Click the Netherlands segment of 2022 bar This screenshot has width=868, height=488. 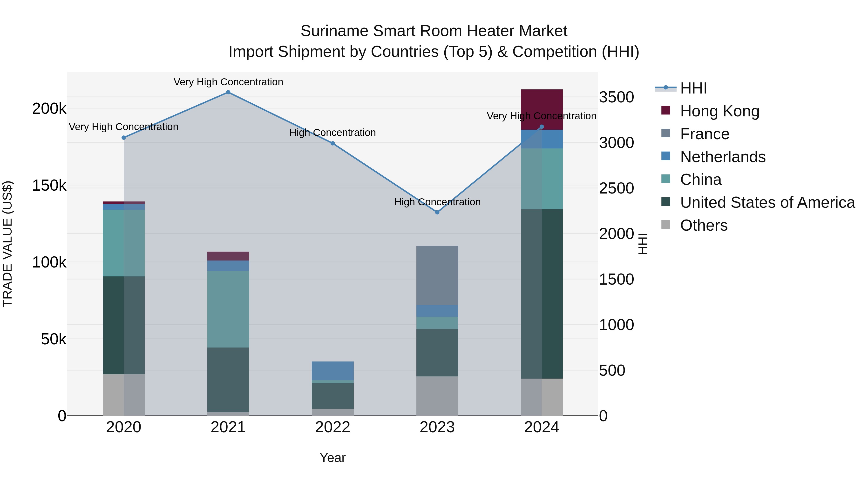(332, 371)
